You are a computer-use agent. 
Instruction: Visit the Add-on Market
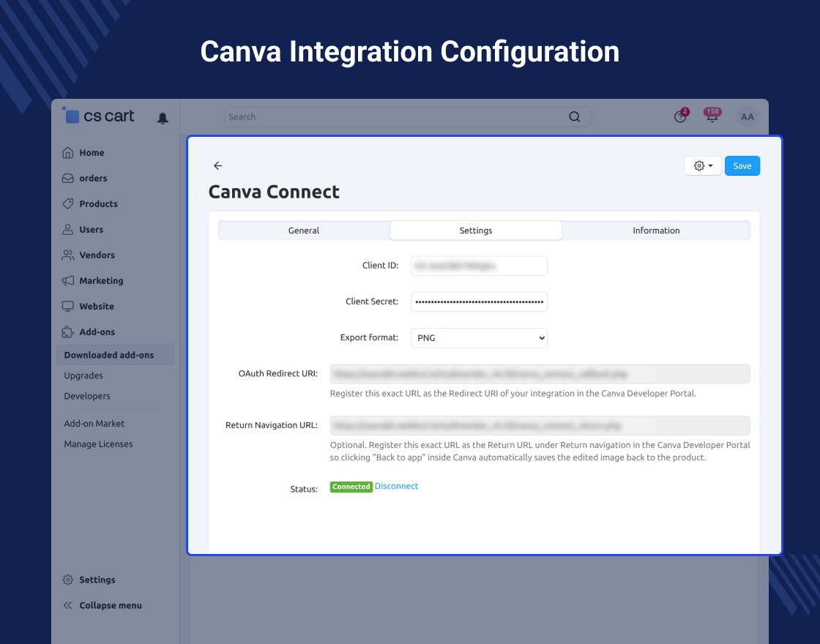tap(94, 424)
